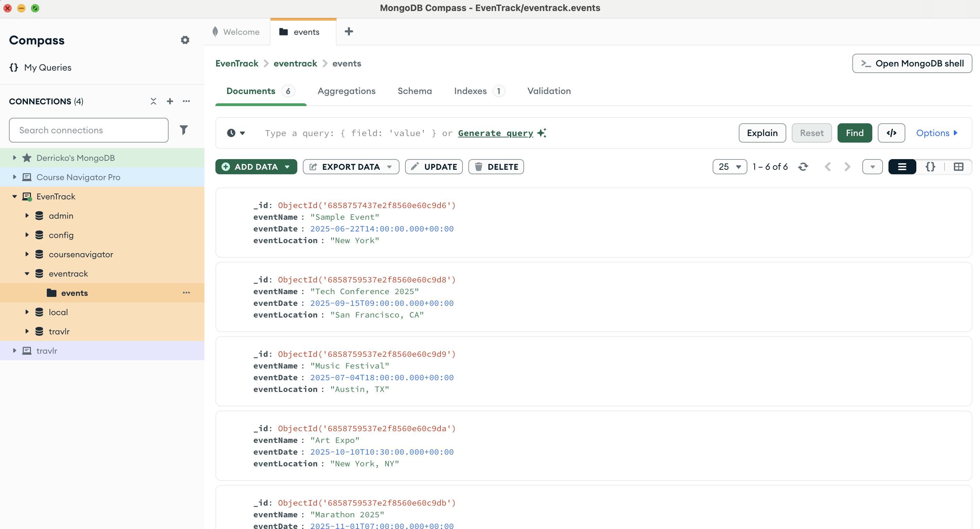The width and height of the screenshot is (980, 529).
Task: Click the travlr database icon under EvenTrack
Action: pyautogui.click(x=39, y=331)
